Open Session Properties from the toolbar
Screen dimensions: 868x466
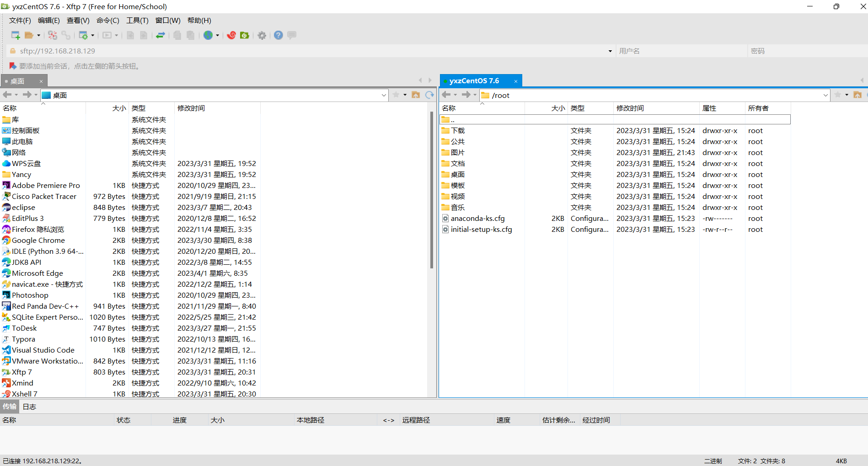[83, 35]
